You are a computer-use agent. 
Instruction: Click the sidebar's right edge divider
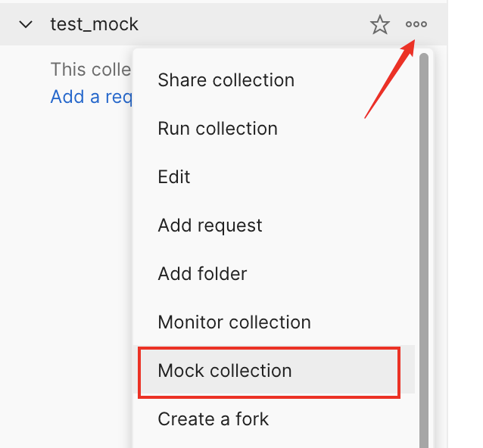(448, 227)
